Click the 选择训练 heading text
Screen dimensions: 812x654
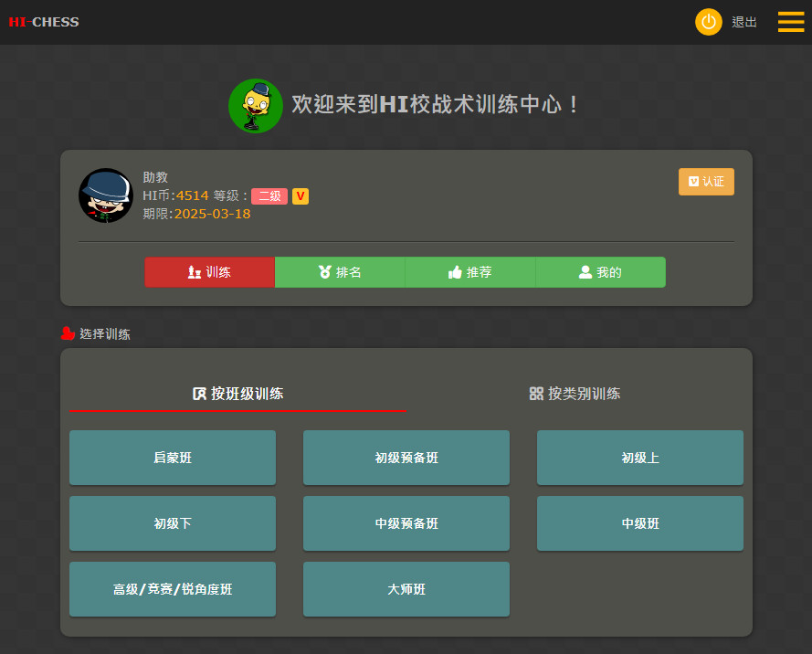[x=105, y=334]
